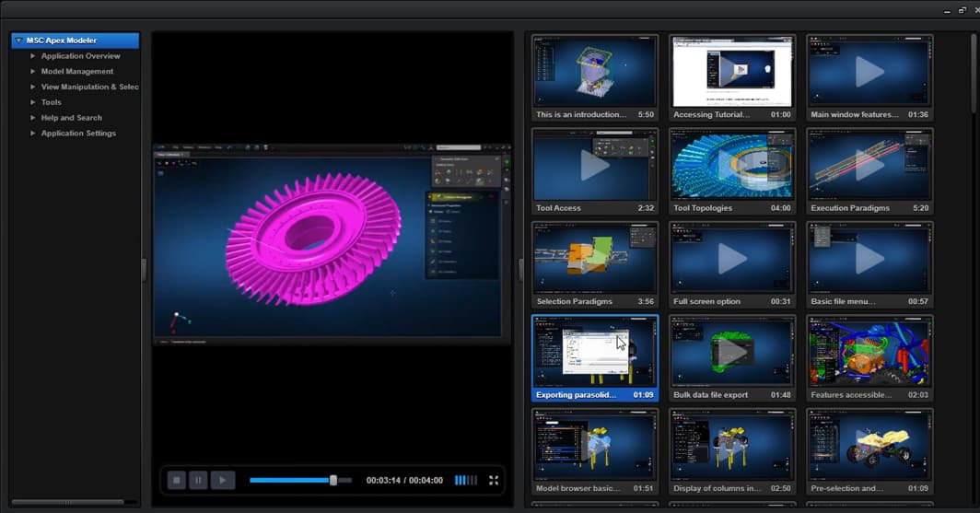980x513 pixels.
Task: Select Help and Search in sidebar
Action: 71,118
